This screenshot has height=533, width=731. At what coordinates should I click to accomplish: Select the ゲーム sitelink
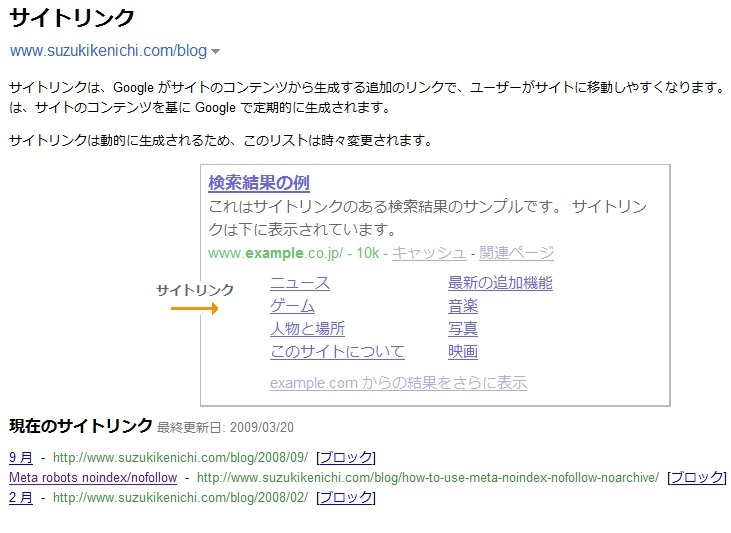292,306
